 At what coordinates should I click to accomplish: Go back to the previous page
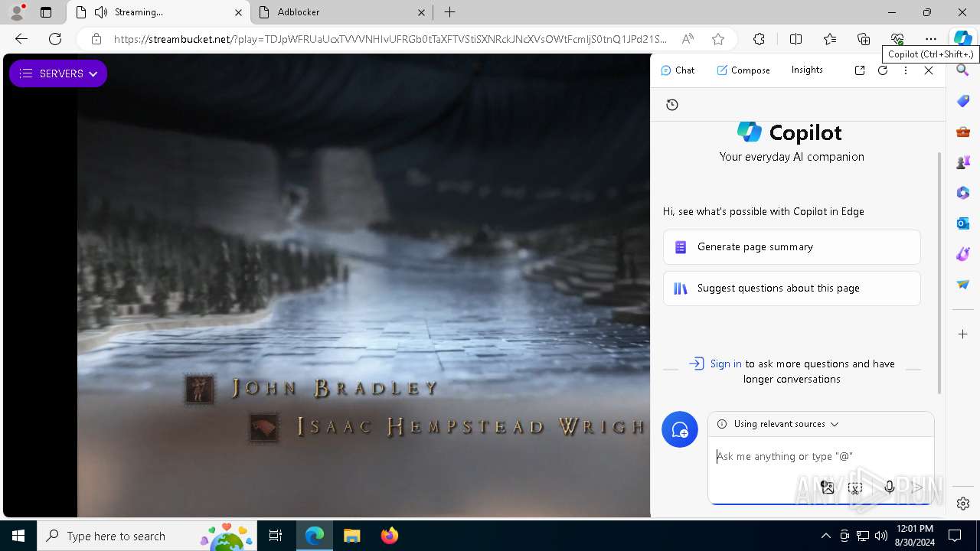(21, 39)
